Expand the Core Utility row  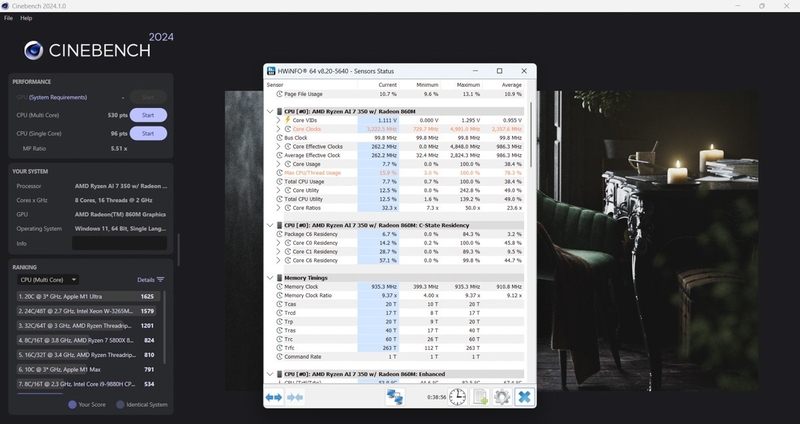tap(279, 190)
